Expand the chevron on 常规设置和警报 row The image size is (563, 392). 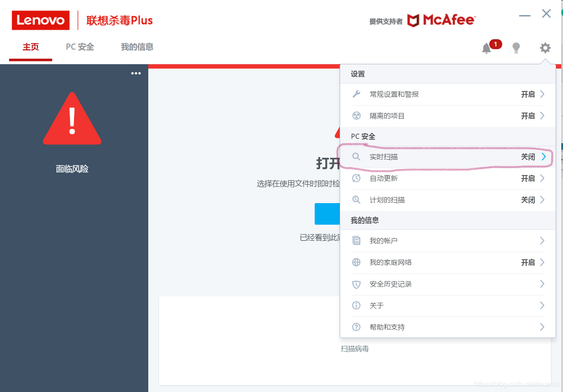[x=542, y=94]
